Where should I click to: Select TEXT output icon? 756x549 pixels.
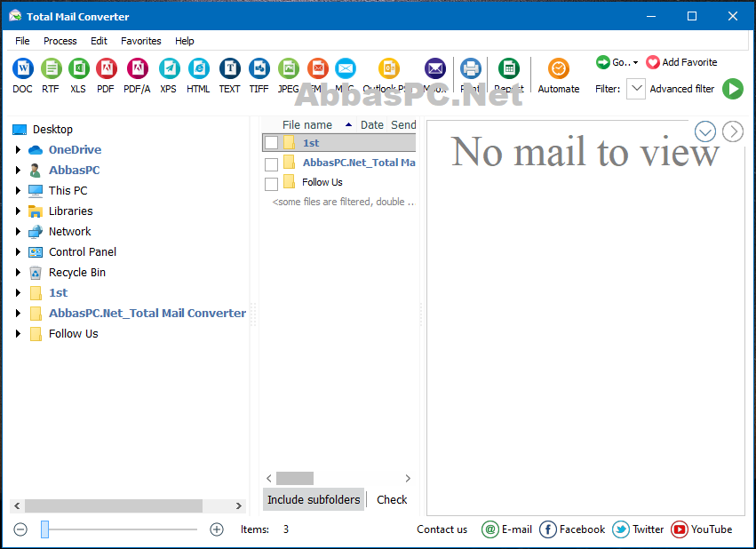pyautogui.click(x=230, y=68)
